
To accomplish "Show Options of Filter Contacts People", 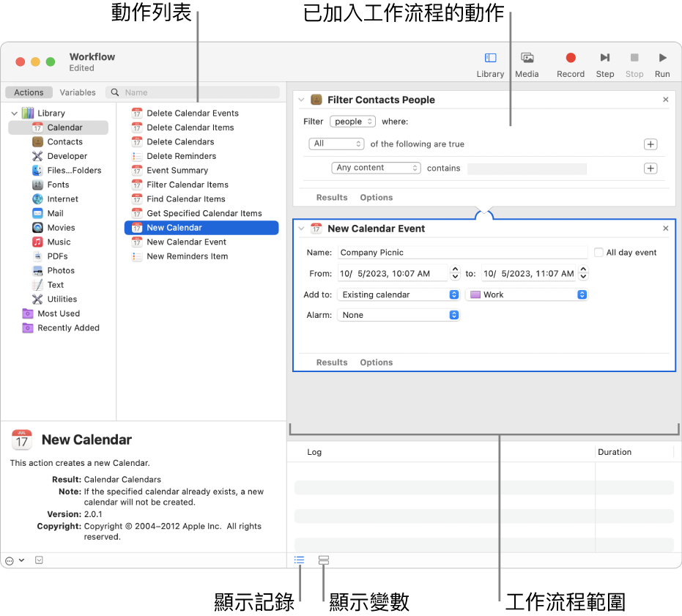I will (x=377, y=198).
